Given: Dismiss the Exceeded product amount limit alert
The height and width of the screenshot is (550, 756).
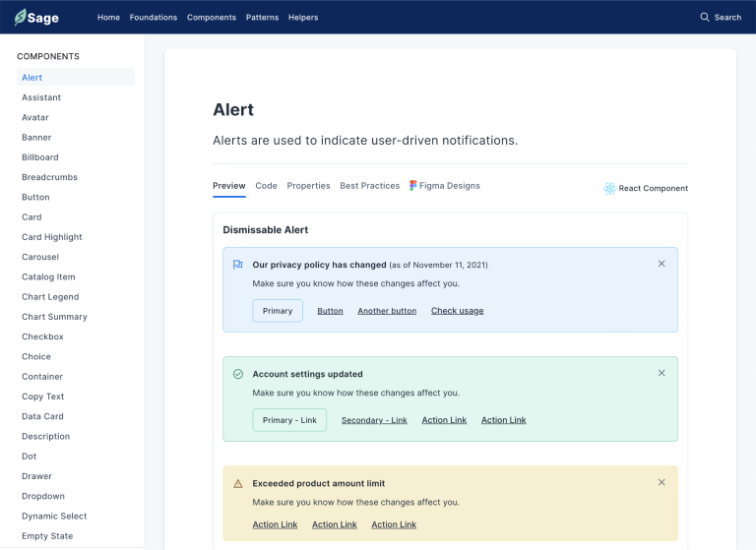Looking at the screenshot, I should pos(661,482).
